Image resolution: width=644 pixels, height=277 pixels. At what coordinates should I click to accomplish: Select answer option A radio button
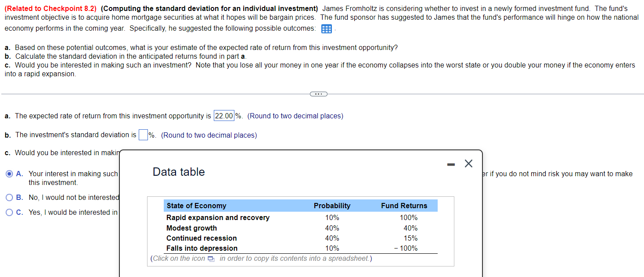(x=10, y=174)
